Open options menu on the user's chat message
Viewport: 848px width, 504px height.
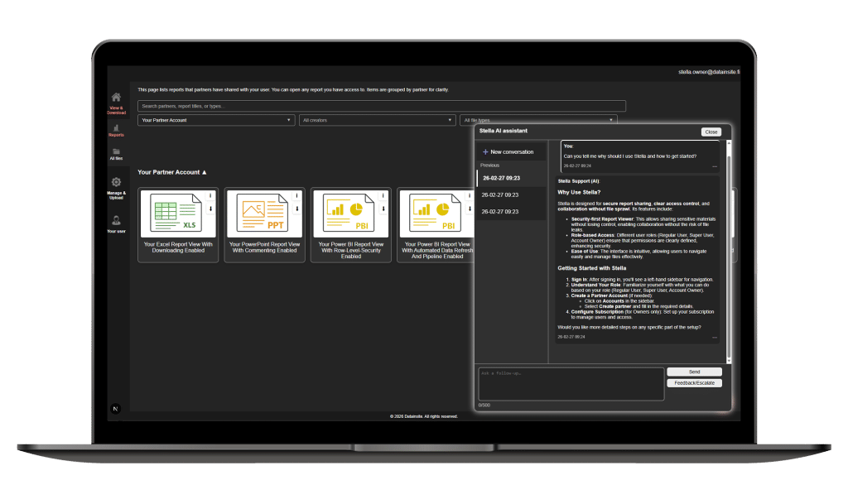pos(714,166)
